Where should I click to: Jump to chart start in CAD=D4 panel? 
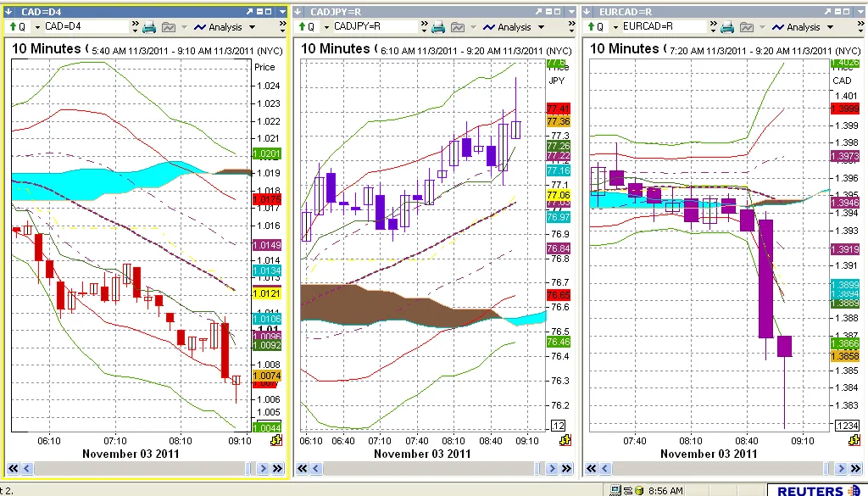pyautogui.click(x=13, y=468)
